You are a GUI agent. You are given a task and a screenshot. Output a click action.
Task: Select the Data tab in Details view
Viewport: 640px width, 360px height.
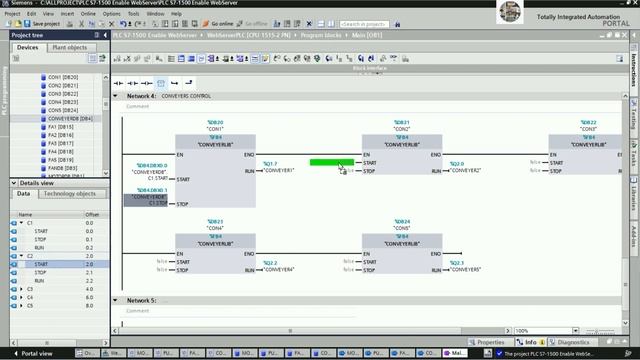click(x=23, y=193)
